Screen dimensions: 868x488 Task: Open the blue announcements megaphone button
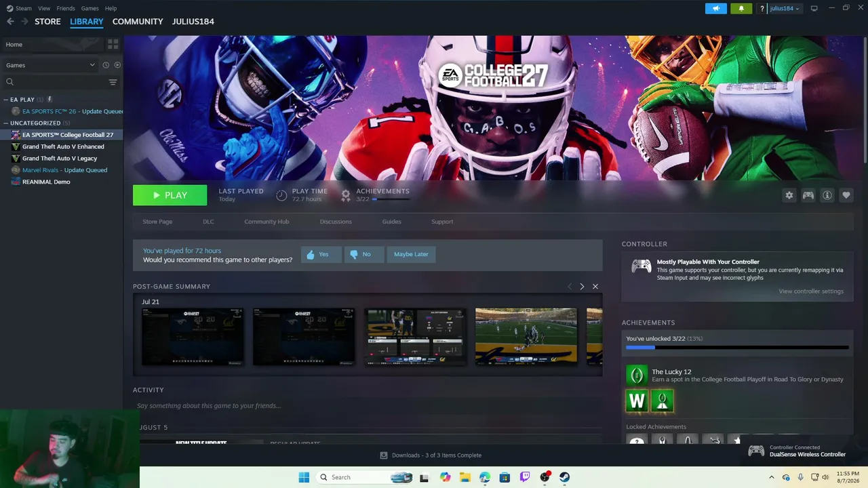tap(716, 8)
